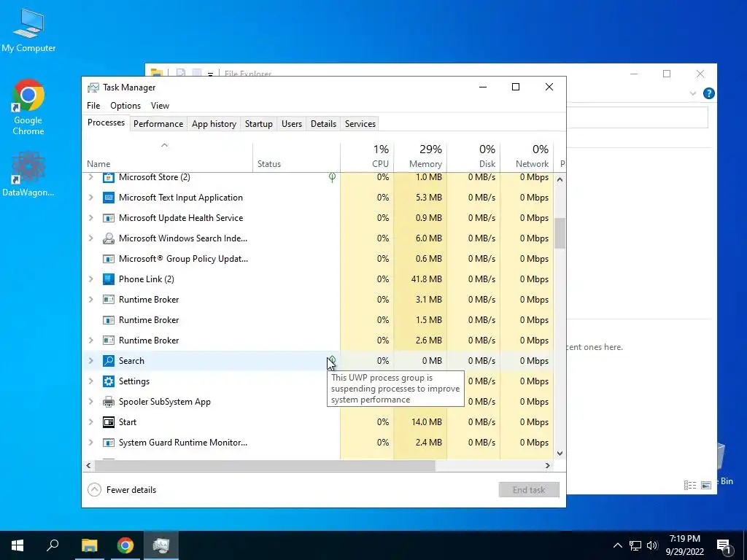
Task: Open the DataWagon desktop shortcut
Action: (28, 174)
